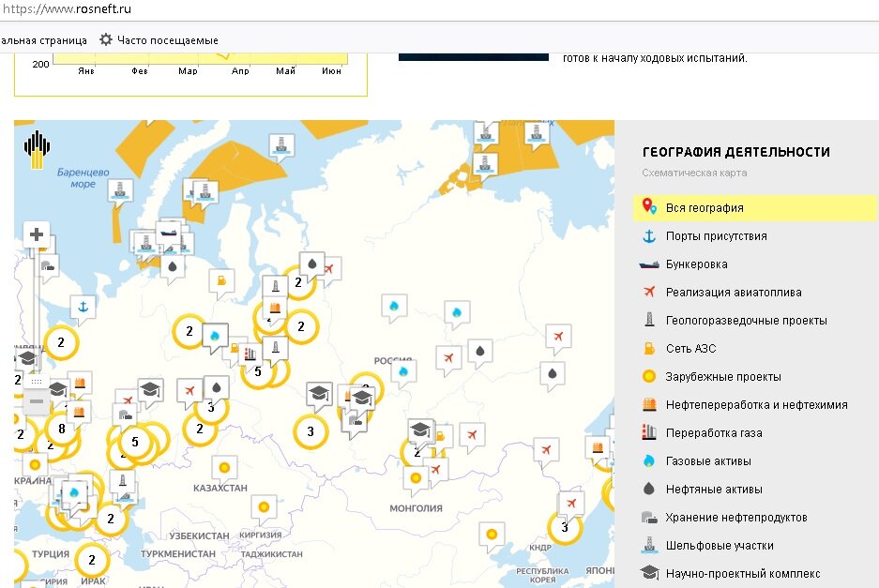Click the oil drop icon for Нефтяные активы

pyautogui.click(x=648, y=489)
